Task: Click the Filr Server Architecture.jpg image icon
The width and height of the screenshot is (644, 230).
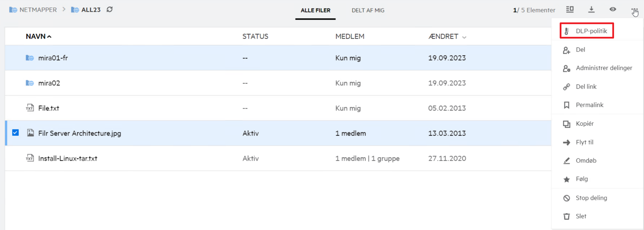Action: pyautogui.click(x=30, y=133)
